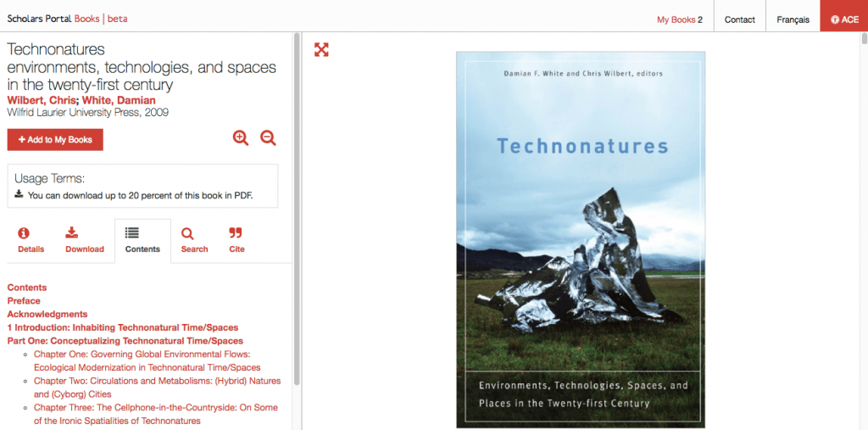Open the Contact page
This screenshot has height=430, width=868.
739,20
